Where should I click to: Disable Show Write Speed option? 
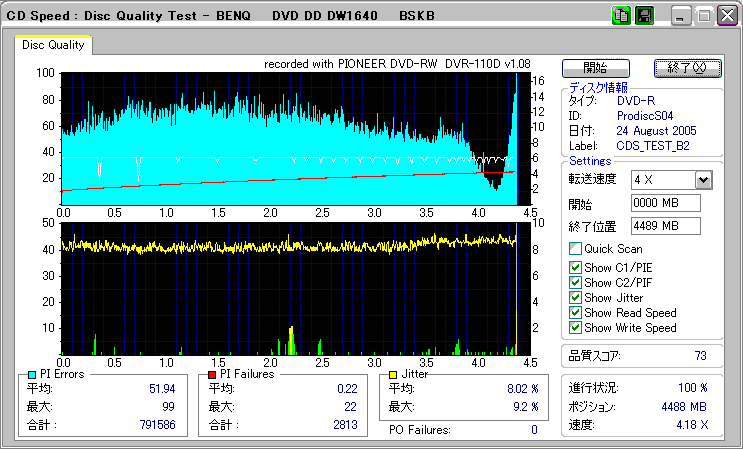pos(575,327)
